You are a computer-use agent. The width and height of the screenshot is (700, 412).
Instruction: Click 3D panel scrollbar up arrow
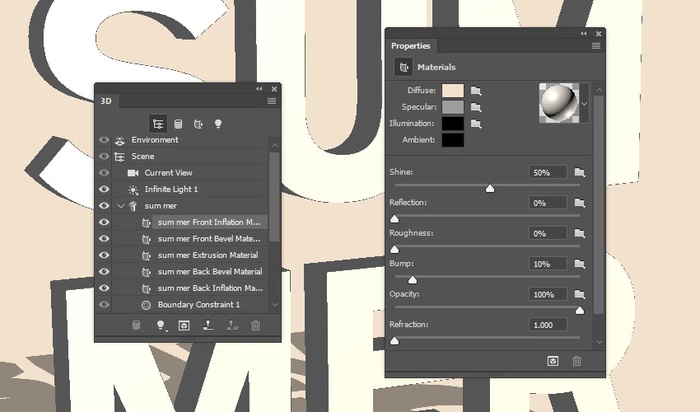tap(275, 145)
